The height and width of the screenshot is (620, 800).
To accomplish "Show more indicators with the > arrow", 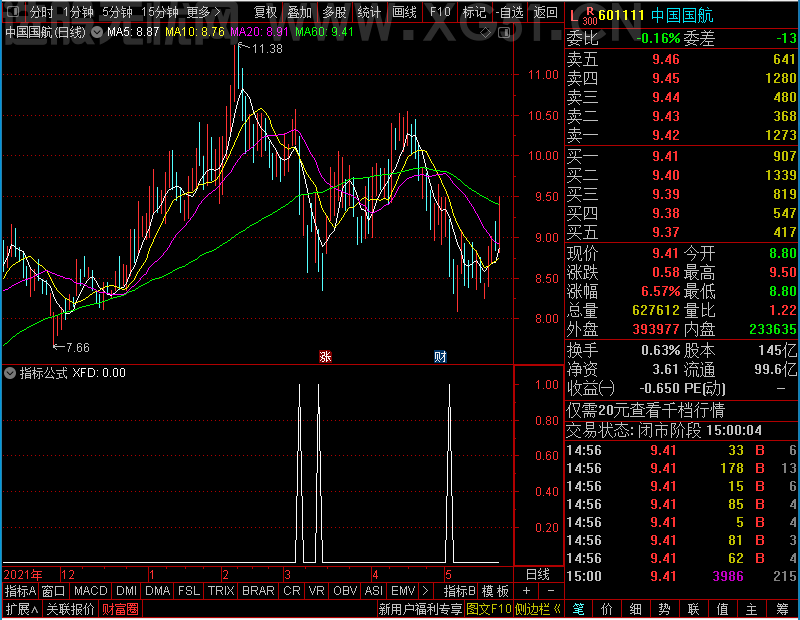I will [426, 591].
